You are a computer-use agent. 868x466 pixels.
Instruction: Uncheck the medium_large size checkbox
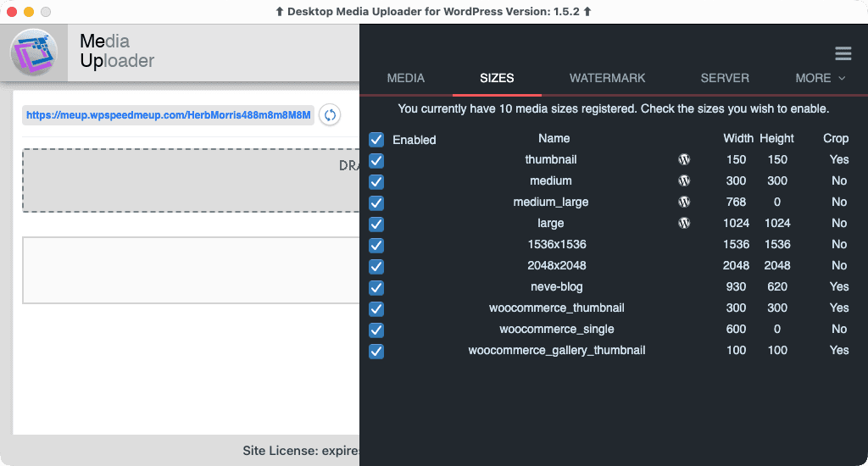click(x=376, y=203)
